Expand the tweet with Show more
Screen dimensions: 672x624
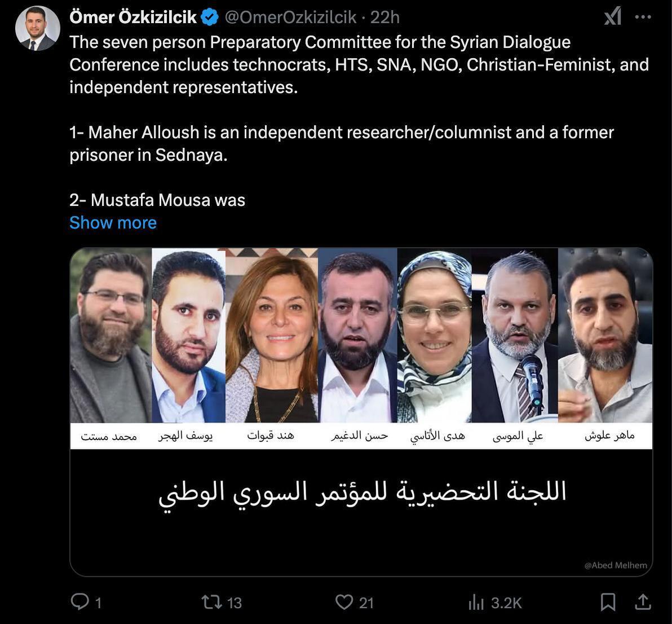pyautogui.click(x=113, y=223)
